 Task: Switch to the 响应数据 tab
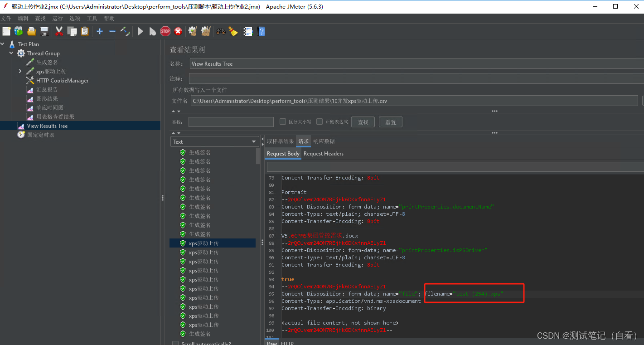pos(324,141)
